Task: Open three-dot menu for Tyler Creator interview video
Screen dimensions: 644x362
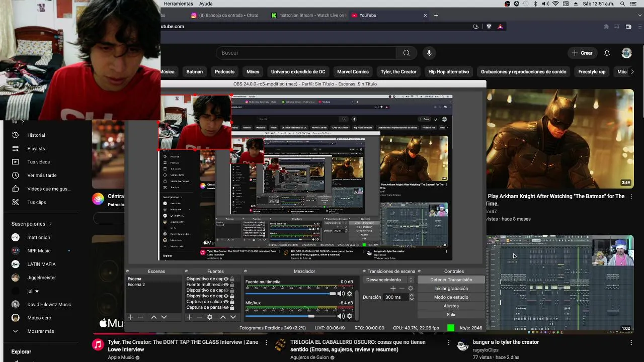Action: 266,342
